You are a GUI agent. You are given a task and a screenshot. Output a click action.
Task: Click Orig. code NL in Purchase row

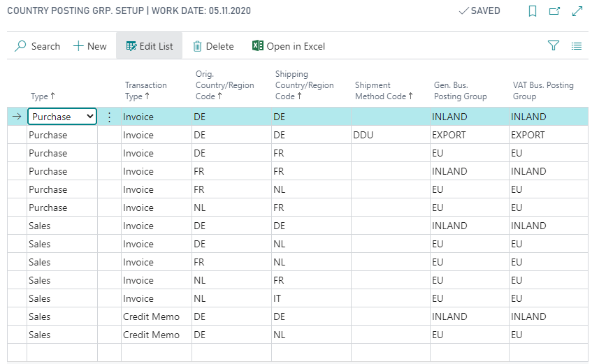click(231, 208)
